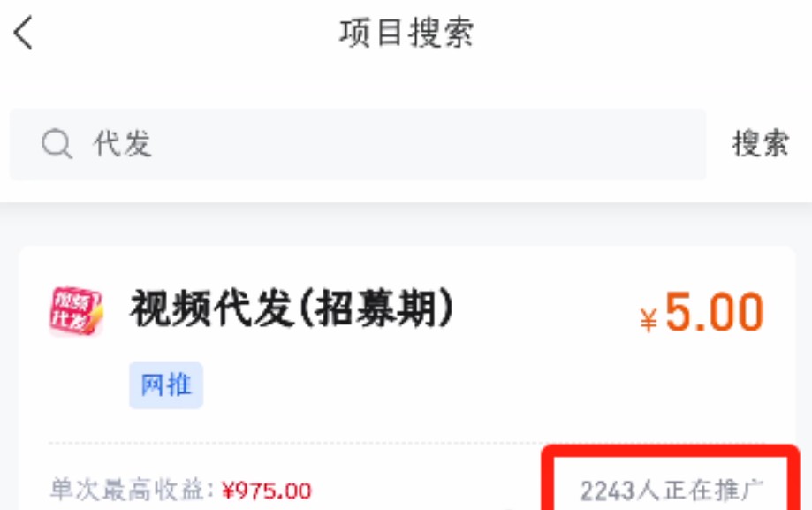Click the 项目搜索 page title
Viewport: 812px width, 510px height.
click(406, 33)
